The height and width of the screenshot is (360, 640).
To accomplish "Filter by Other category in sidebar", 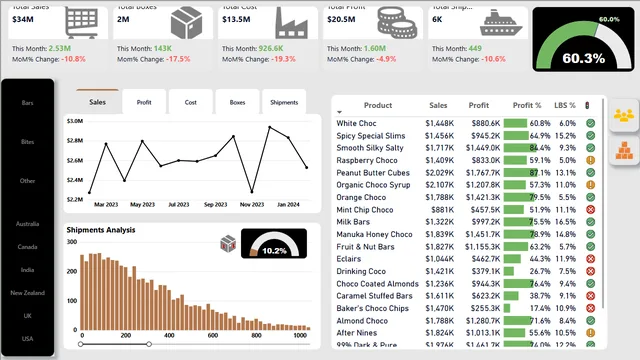I will click(x=27, y=181).
